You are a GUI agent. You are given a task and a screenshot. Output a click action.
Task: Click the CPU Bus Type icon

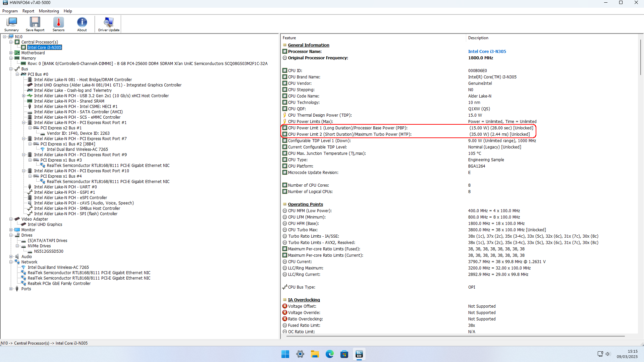tap(285, 287)
